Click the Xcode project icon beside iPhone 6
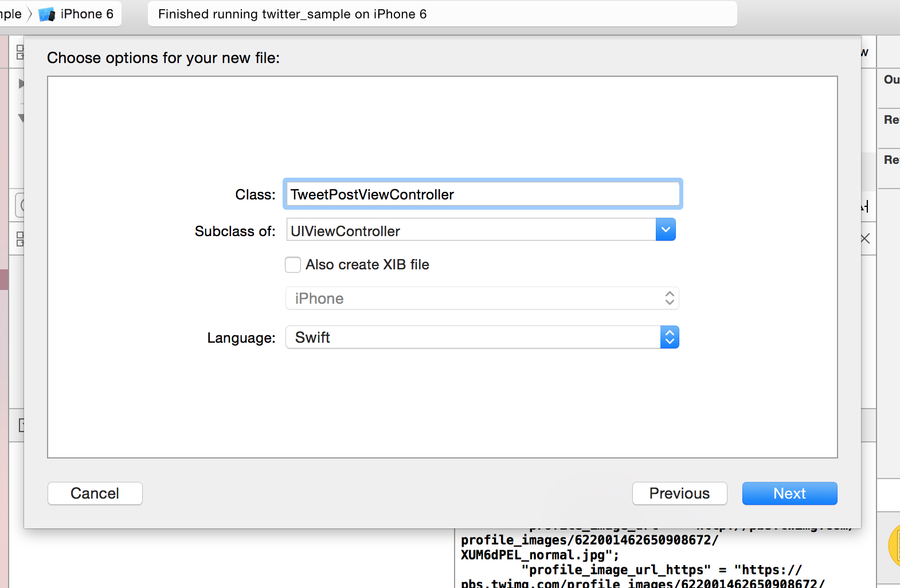 (x=46, y=14)
